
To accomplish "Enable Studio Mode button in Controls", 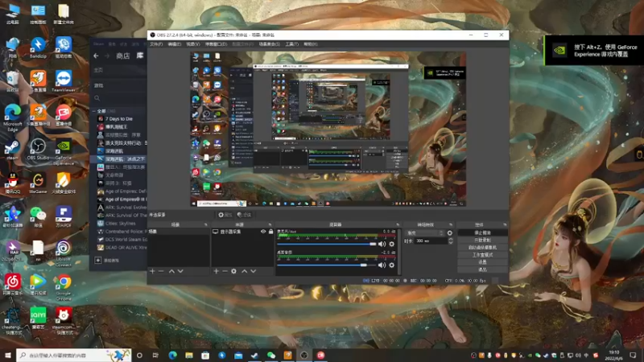I will 482,255.
